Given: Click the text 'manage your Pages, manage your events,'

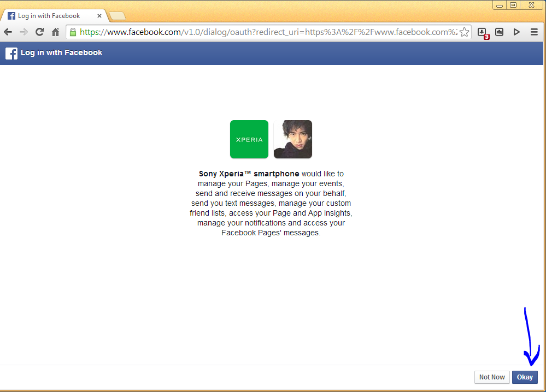Looking at the screenshot, I should click(271, 183).
